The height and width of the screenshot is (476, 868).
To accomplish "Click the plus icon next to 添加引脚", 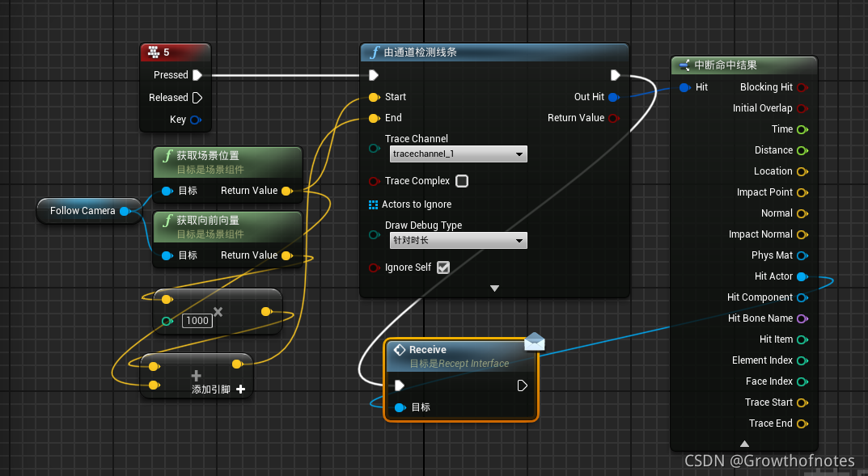I will (x=239, y=389).
